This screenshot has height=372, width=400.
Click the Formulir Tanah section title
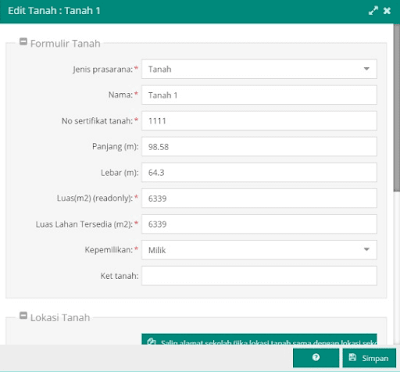coord(65,43)
